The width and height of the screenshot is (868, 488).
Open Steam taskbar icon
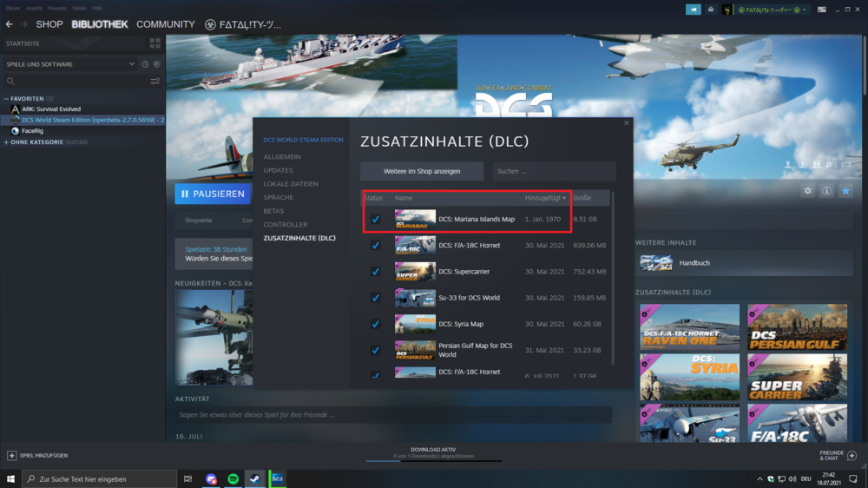point(255,478)
